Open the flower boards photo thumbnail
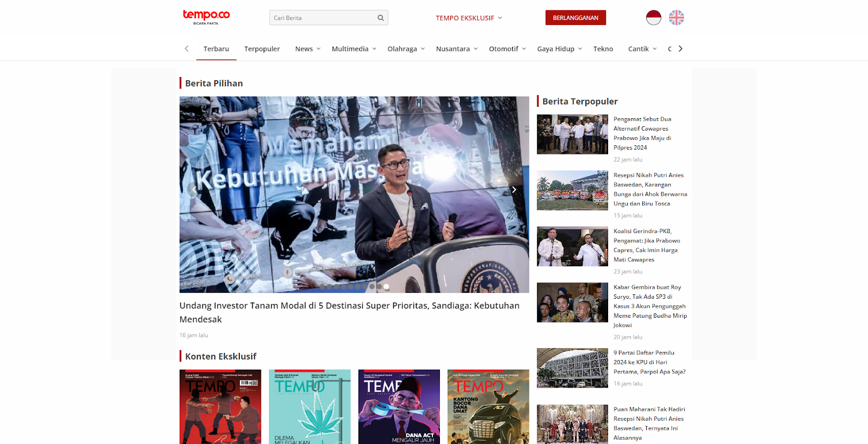This screenshot has height=444, width=868. tap(572, 190)
